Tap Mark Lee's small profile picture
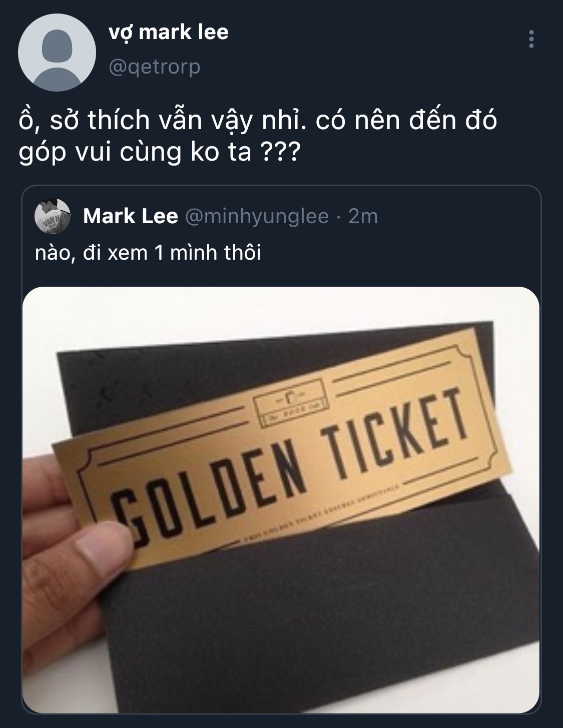Image resolution: width=563 pixels, height=728 pixels. click(x=52, y=215)
